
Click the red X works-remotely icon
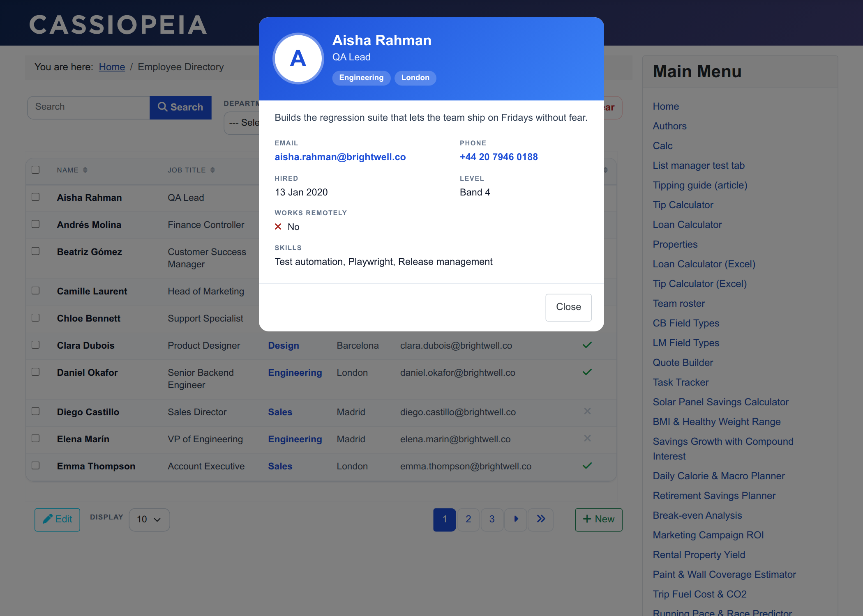pyautogui.click(x=278, y=227)
